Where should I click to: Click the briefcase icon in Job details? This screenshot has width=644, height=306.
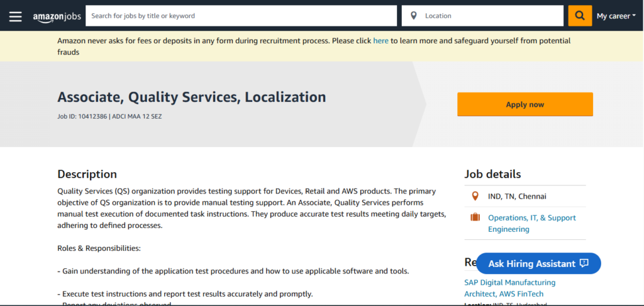(x=475, y=217)
